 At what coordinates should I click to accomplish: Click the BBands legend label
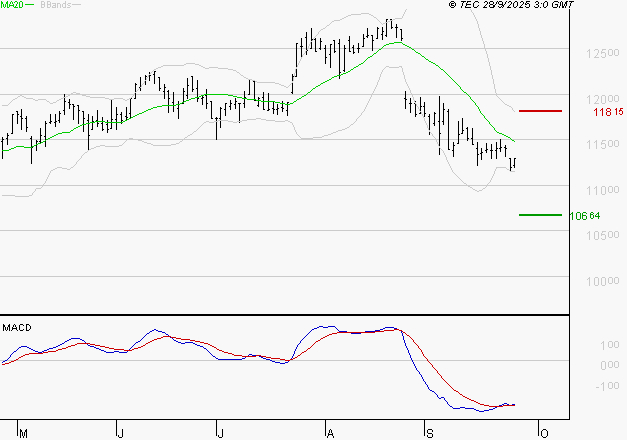coord(56,4)
